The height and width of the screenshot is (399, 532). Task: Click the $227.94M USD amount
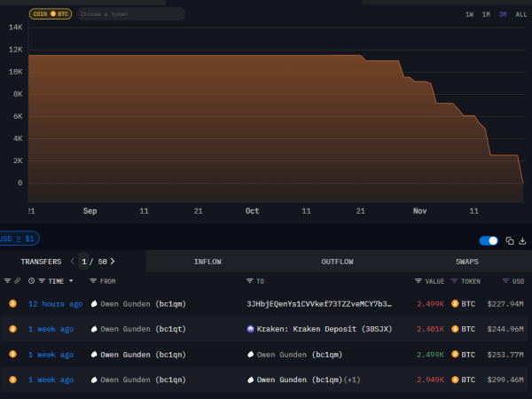pyautogui.click(x=505, y=304)
